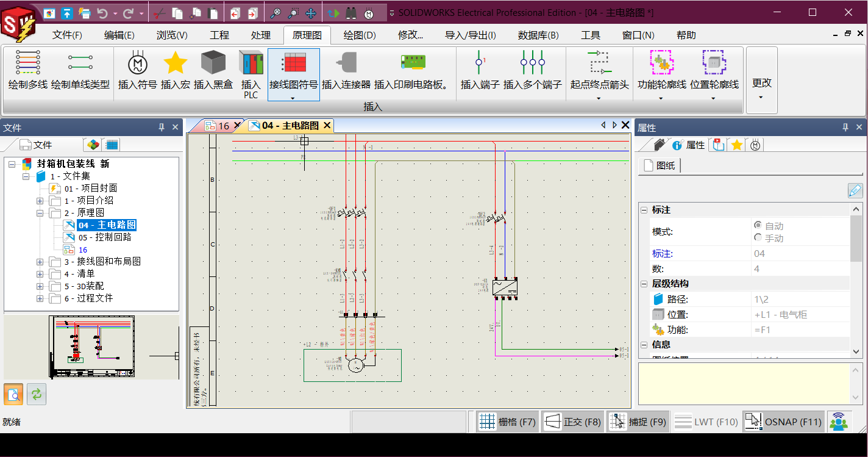This screenshot has width=868, height=457.
Task: Open the components cubes tab in 文件 panel
Action: (x=93, y=145)
